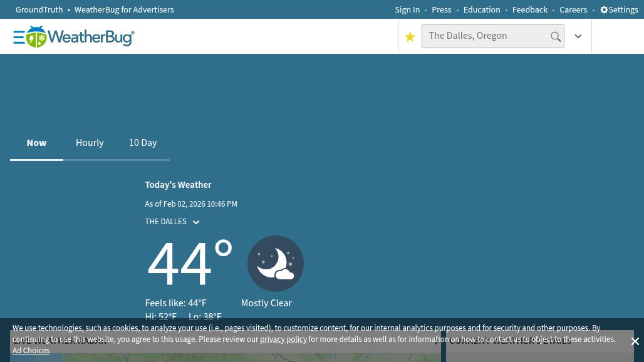644x362 pixels.
Task: Dismiss the cookie notice banner
Action: [635, 342]
